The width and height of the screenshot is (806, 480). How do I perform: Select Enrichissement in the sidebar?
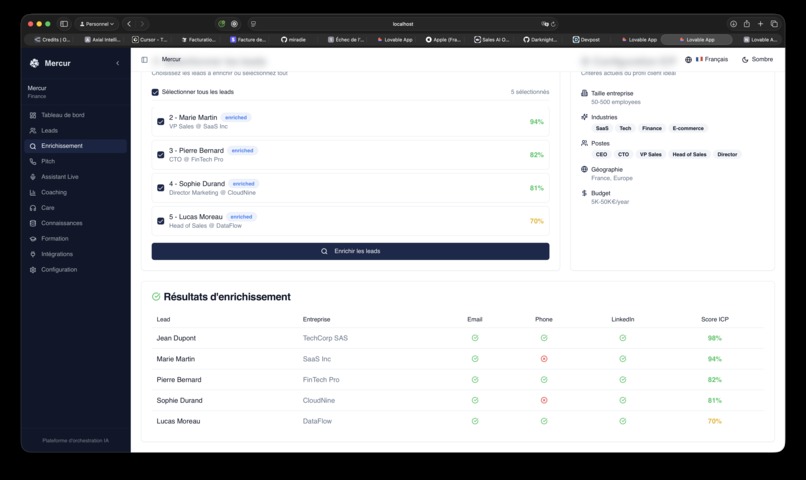coord(76,146)
